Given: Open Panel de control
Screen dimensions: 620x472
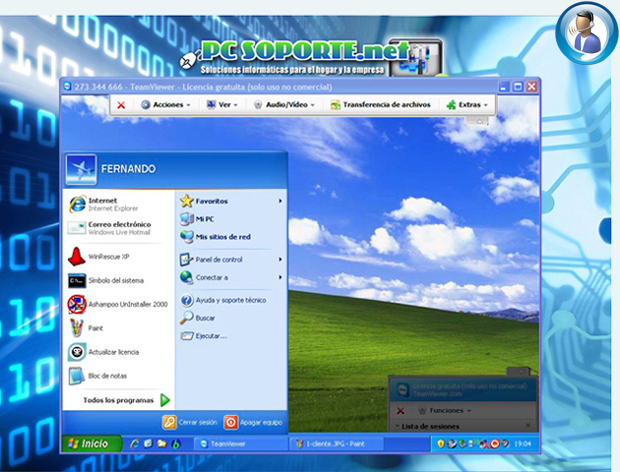Looking at the screenshot, I should 218,260.
